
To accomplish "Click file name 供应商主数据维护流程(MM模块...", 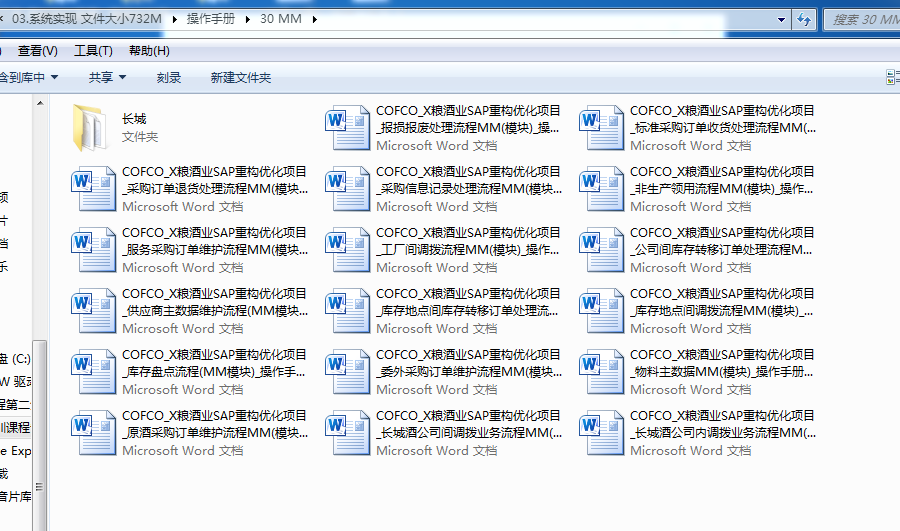I will 215,311.
